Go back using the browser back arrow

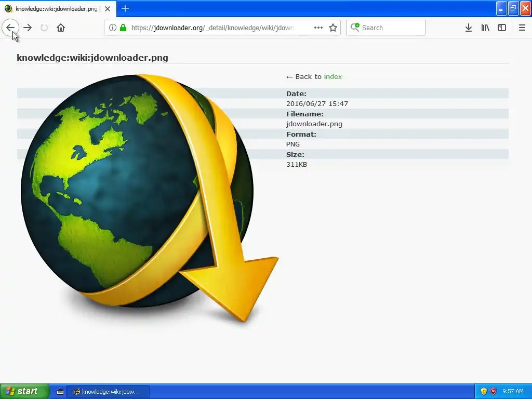pyautogui.click(x=10, y=28)
